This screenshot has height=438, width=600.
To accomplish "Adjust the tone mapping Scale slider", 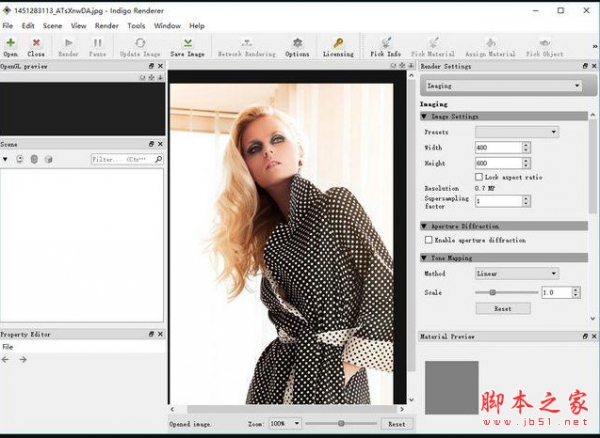I will (492, 292).
